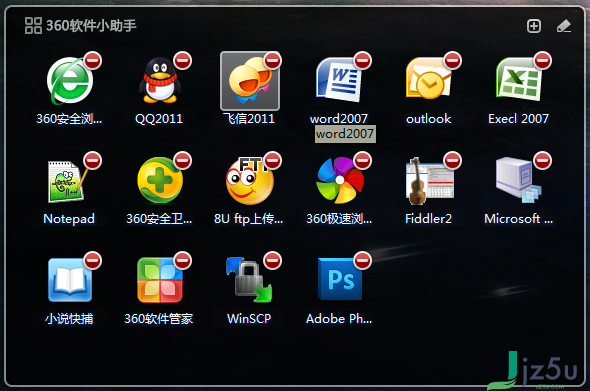Launch the Adobe Photoshop icon
This screenshot has width=590, height=391.
(x=340, y=279)
